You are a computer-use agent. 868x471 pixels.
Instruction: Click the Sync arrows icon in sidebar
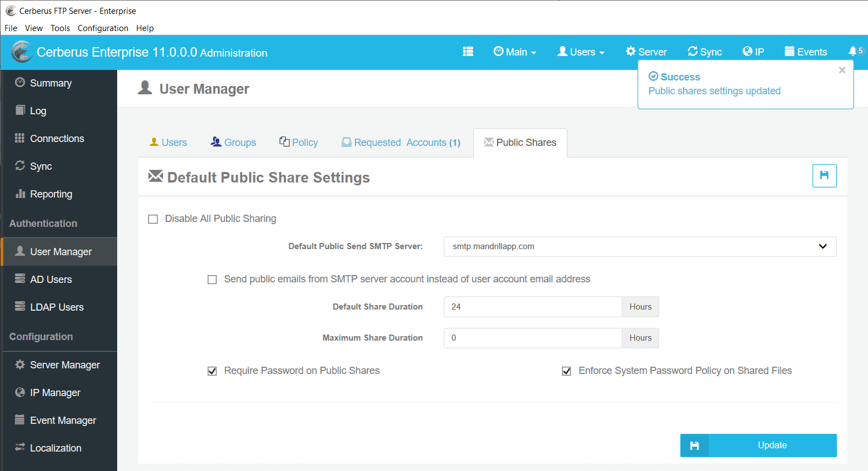(20, 165)
